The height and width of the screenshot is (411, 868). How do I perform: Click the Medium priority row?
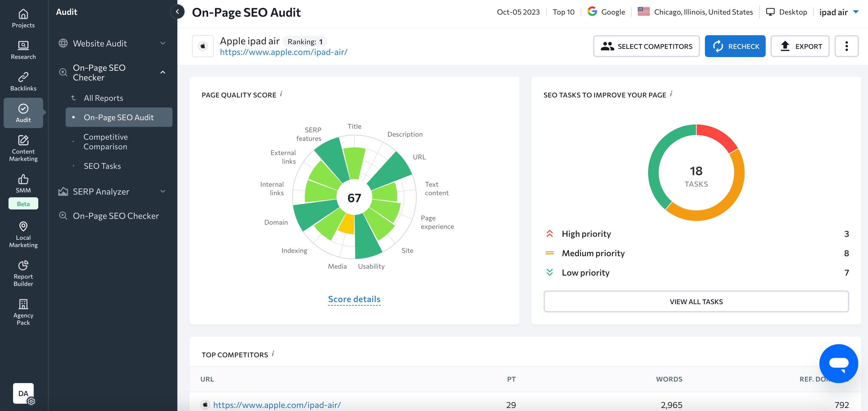coord(696,253)
